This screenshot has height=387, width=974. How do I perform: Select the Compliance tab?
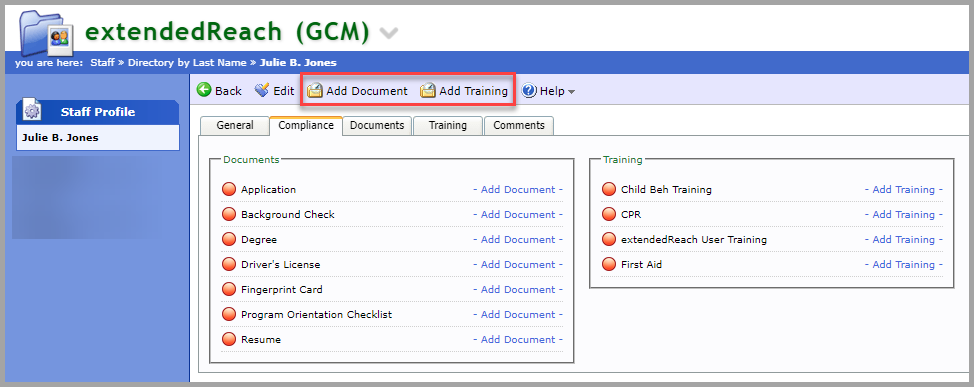306,125
